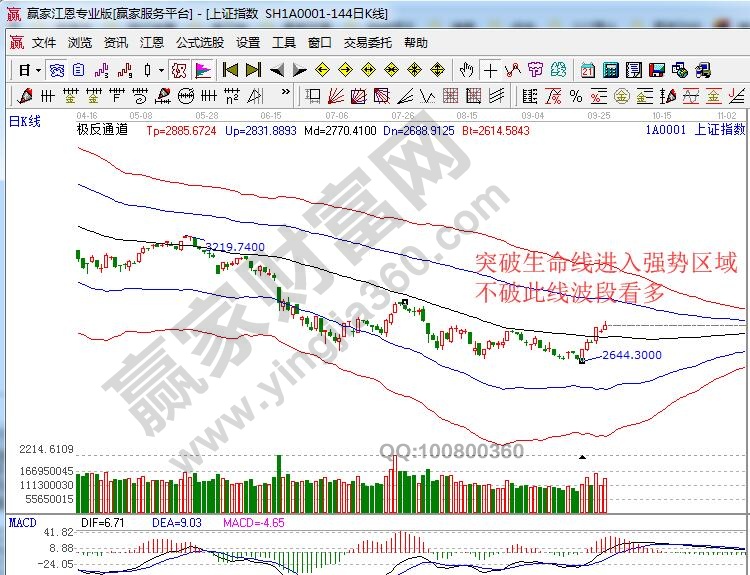The width and height of the screenshot is (750, 575).
Task: Jump to last bar with skip-end icon
Action: click(x=253, y=70)
